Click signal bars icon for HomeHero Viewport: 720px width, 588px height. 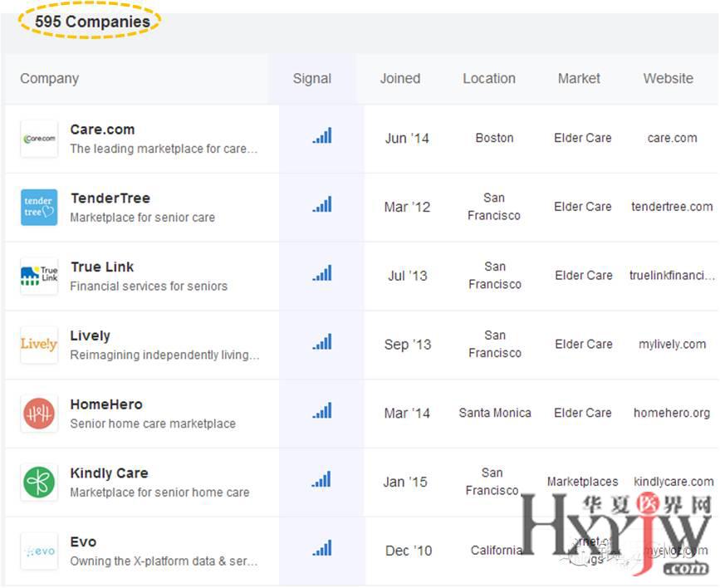point(322,410)
